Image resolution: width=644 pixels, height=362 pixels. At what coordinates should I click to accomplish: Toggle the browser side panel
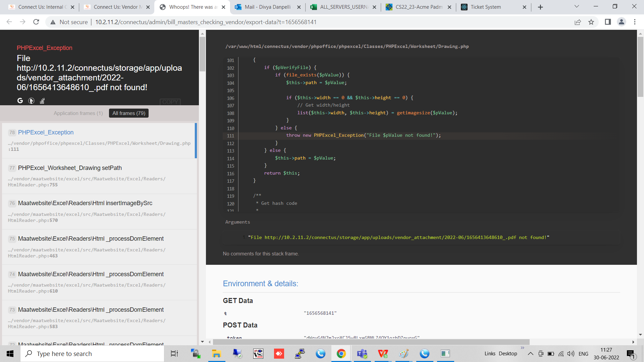coord(608,22)
